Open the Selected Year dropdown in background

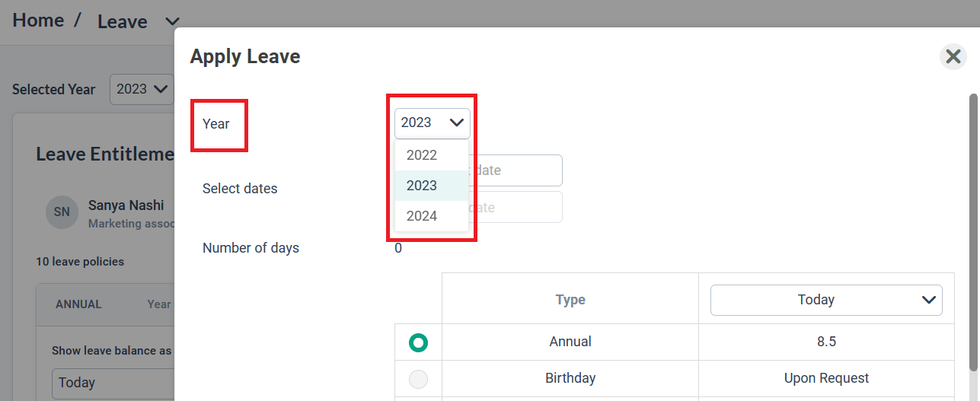coord(142,89)
